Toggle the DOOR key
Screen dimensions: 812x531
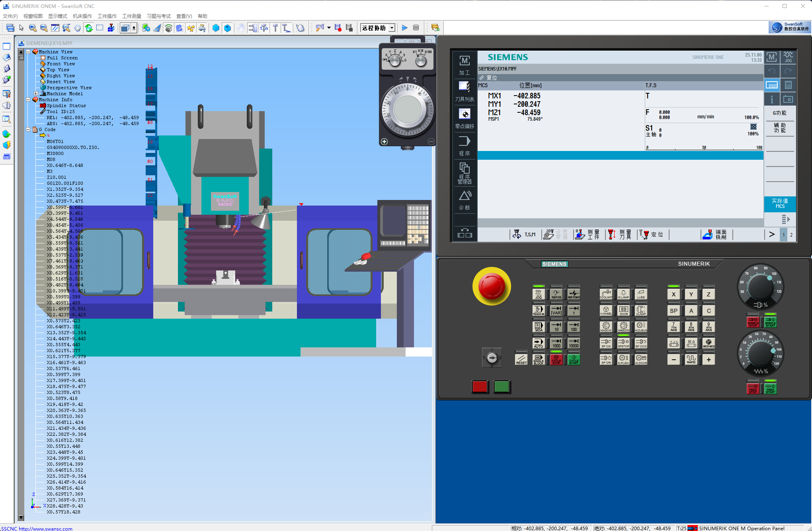[x=623, y=310]
